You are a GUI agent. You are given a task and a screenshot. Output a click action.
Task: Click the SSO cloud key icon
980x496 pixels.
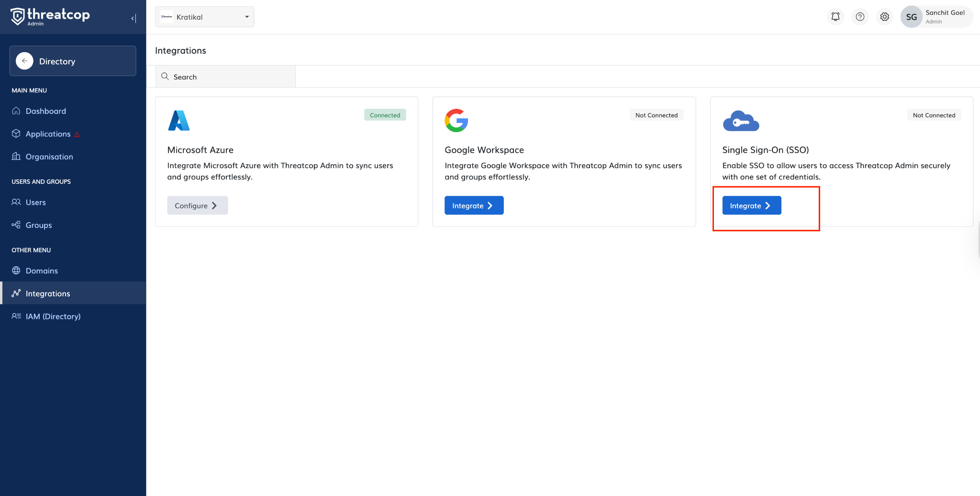[x=740, y=121]
